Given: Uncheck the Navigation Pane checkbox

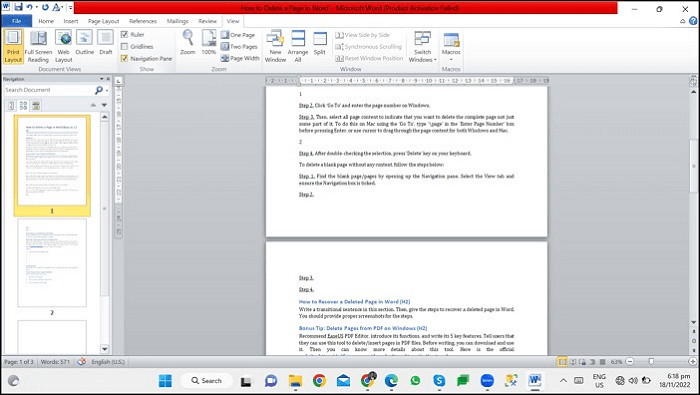Looking at the screenshot, I should (125, 58).
